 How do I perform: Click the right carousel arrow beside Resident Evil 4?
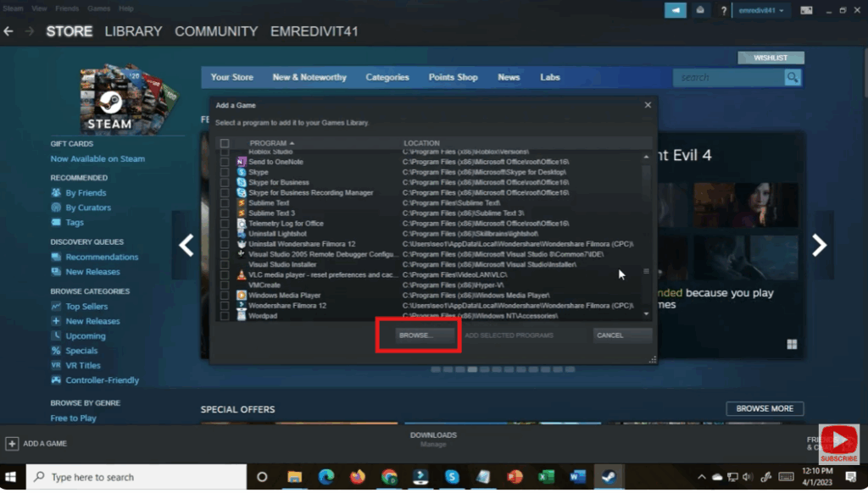click(x=820, y=244)
